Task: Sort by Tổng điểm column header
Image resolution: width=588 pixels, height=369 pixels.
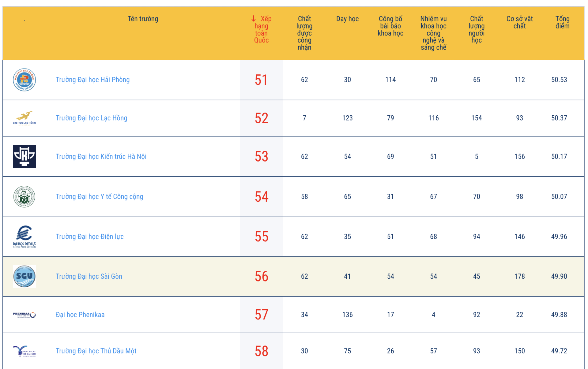Action: coord(562,22)
